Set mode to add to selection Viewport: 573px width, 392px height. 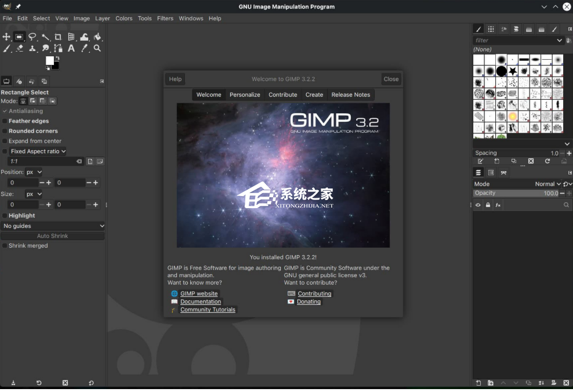[33, 101]
